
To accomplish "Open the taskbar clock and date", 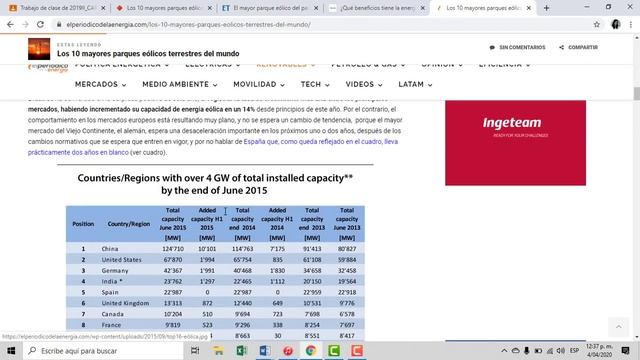I will [x=599, y=351].
